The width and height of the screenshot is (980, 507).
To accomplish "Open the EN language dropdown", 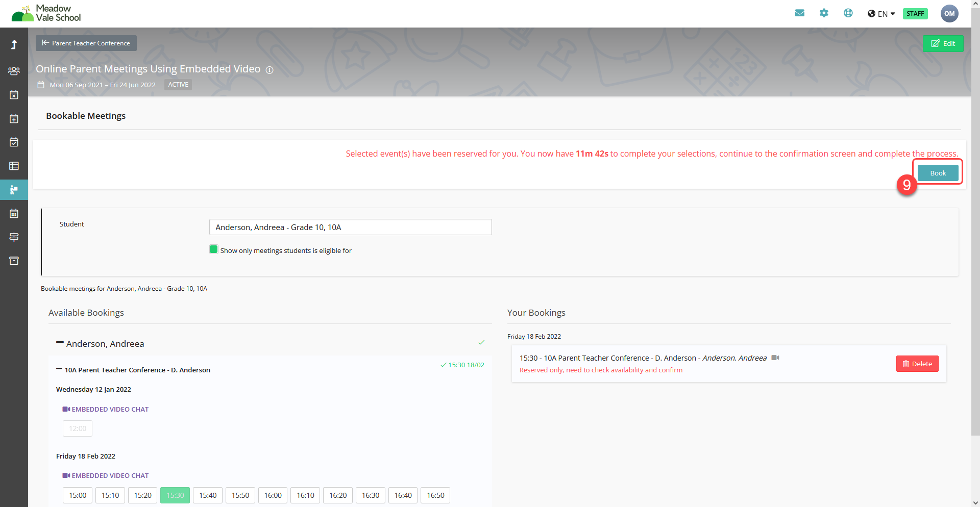I will point(881,14).
